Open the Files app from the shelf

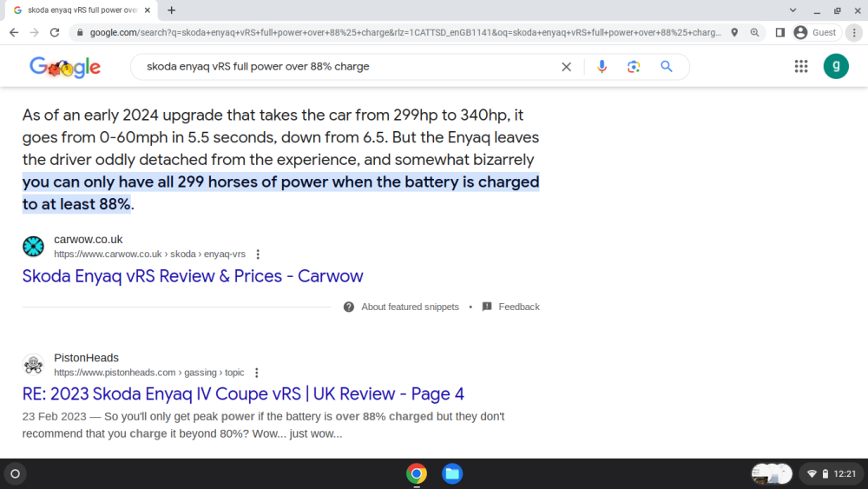pos(452,473)
